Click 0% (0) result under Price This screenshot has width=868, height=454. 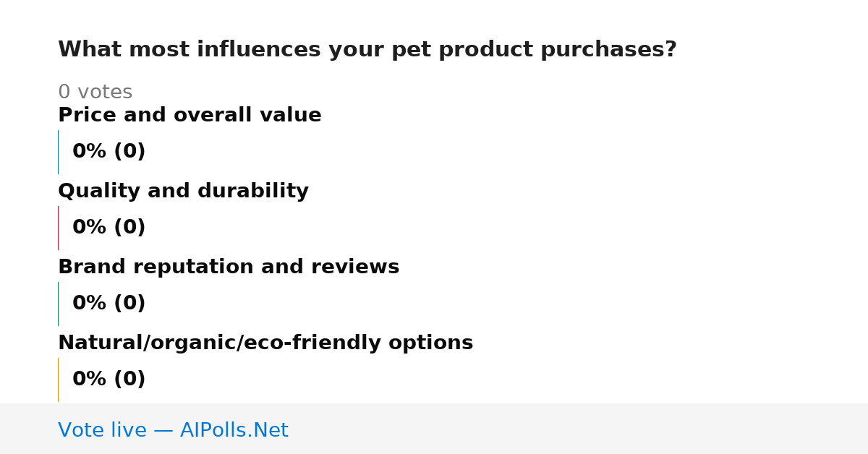[109, 152]
